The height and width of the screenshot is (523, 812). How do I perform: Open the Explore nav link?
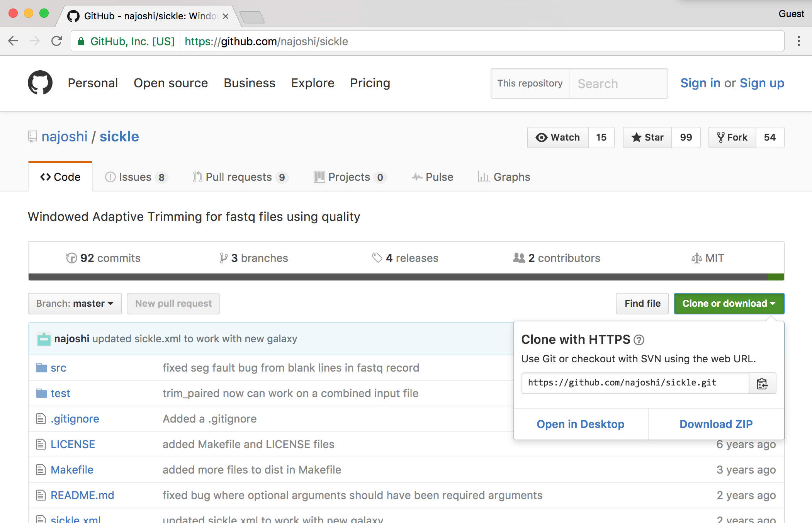pyautogui.click(x=313, y=83)
